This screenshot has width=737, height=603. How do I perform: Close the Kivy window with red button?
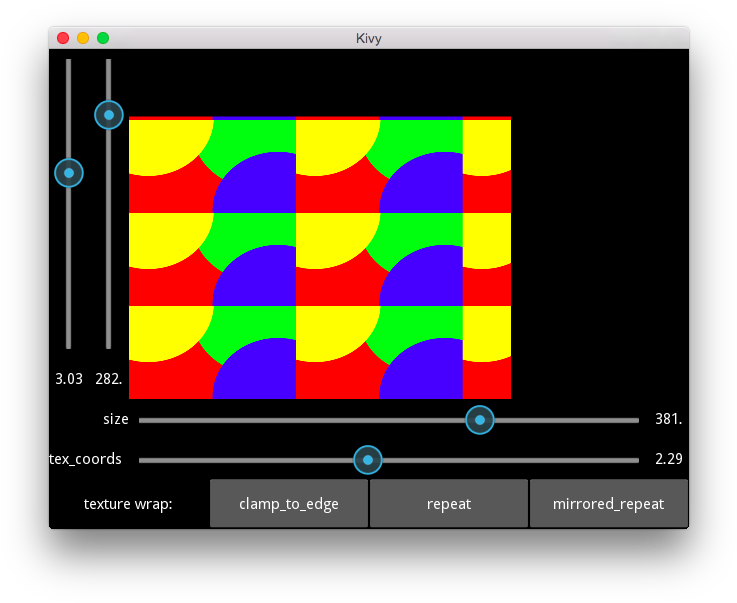tap(63, 38)
